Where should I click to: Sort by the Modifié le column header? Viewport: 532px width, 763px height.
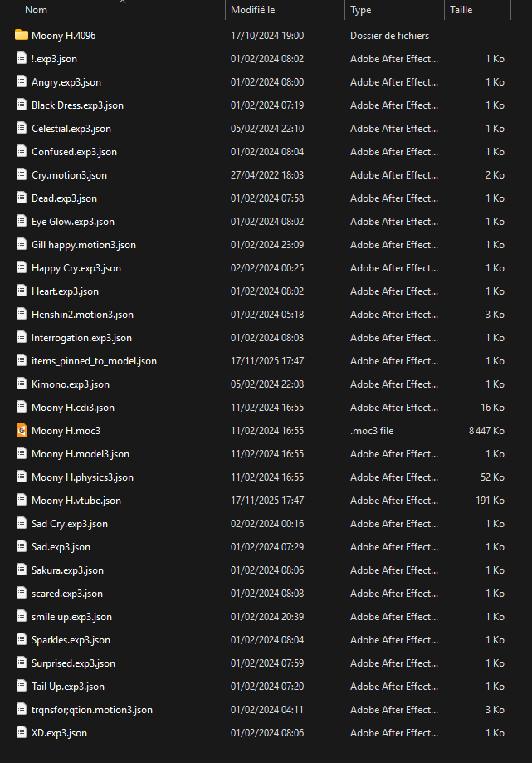(x=252, y=11)
